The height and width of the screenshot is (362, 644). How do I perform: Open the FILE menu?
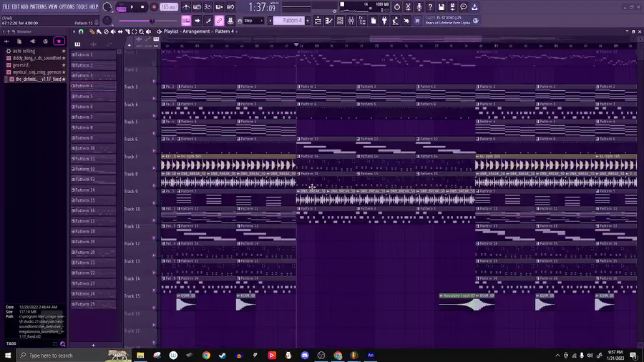(x=6, y=7)
